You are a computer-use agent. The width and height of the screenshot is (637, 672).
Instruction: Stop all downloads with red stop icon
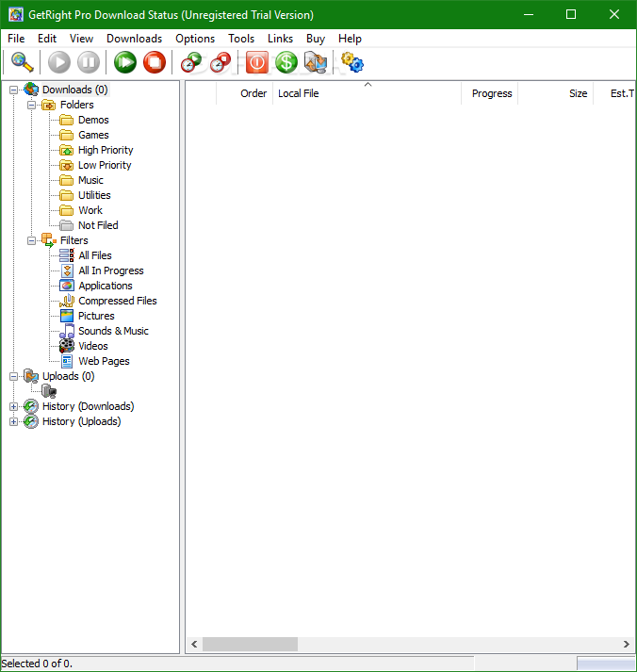[x=155, y=62]
